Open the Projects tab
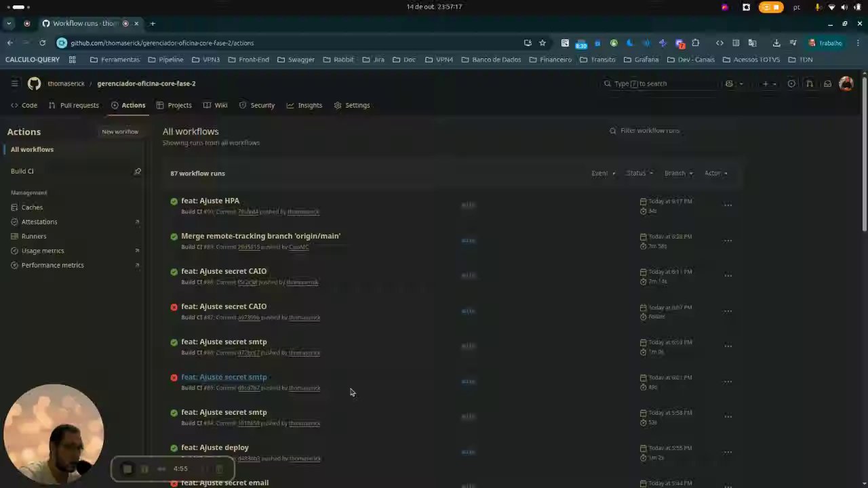 tap(174, 105)
